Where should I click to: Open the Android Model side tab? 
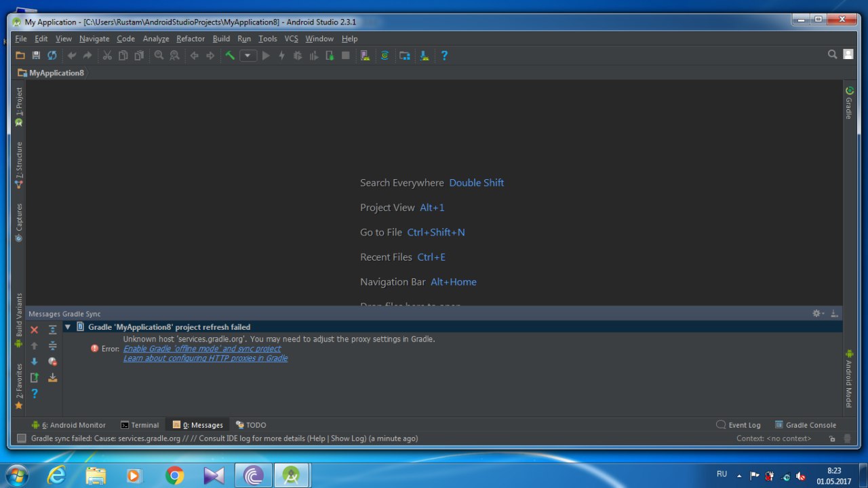click(848, 379)
